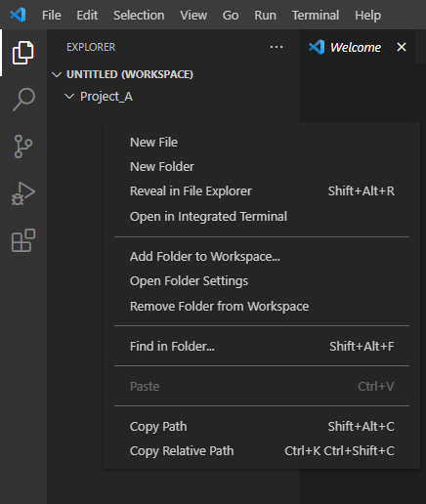The width and height of the screenshot is (426, 504).
Task: Choose New File from context menu
Action: 262,143
